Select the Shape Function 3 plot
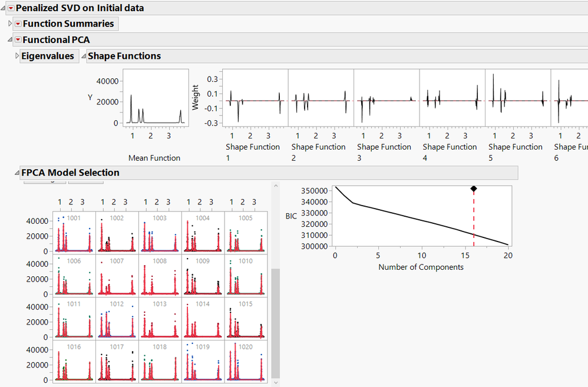The width and height of the screenshot is (588, 387). pos(387,98)
